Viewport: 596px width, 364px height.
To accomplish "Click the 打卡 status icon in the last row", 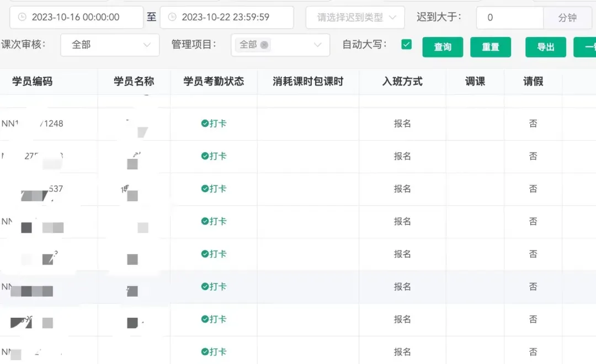I will click(205, 352).
